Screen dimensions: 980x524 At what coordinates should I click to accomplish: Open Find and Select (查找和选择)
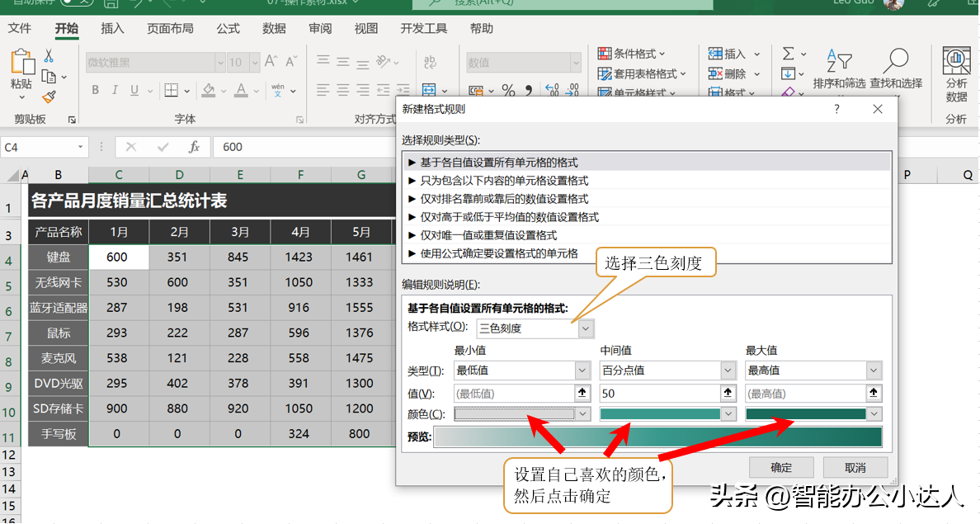click(896, 68)
